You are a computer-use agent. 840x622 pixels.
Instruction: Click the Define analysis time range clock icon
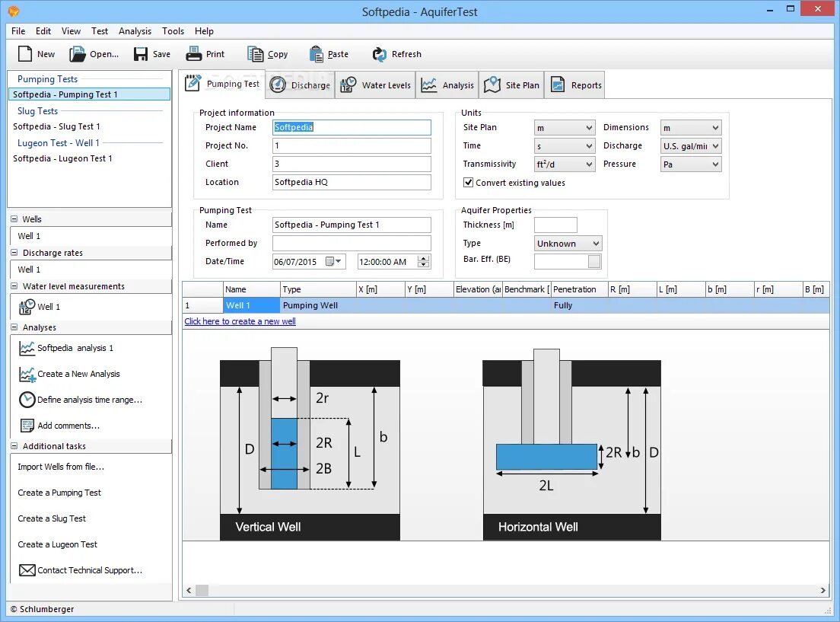coord(27,400)
